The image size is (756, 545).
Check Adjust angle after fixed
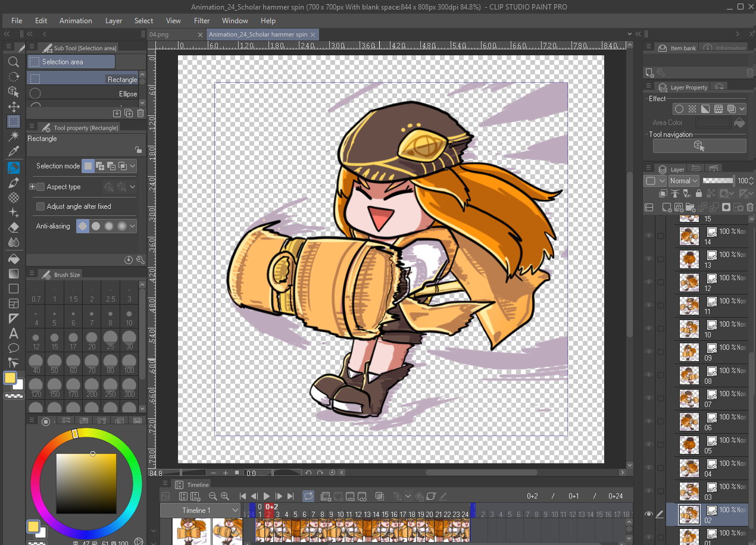pyautogui.click(x=40, y=206)
